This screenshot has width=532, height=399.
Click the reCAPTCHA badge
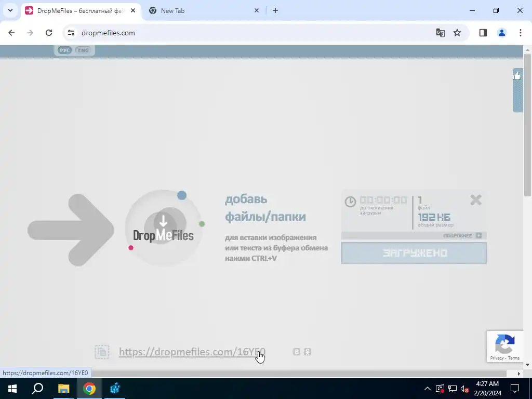click(505, 346)
